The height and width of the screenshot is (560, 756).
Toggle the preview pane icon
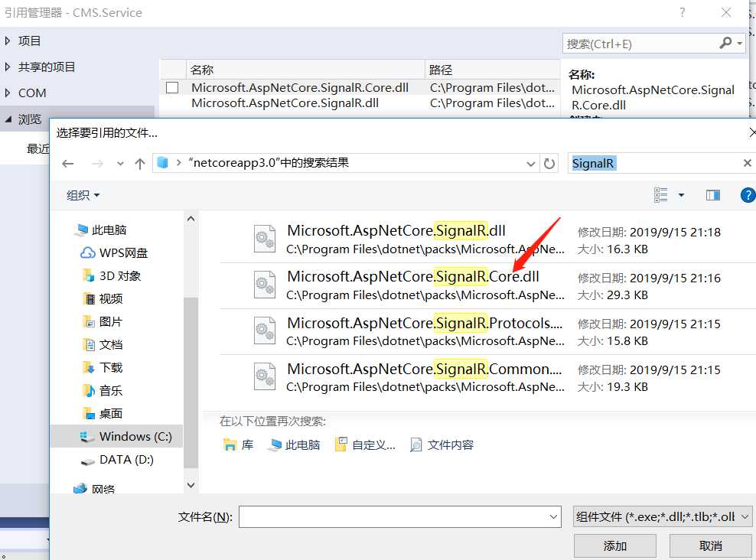click(x=712, y=194)
